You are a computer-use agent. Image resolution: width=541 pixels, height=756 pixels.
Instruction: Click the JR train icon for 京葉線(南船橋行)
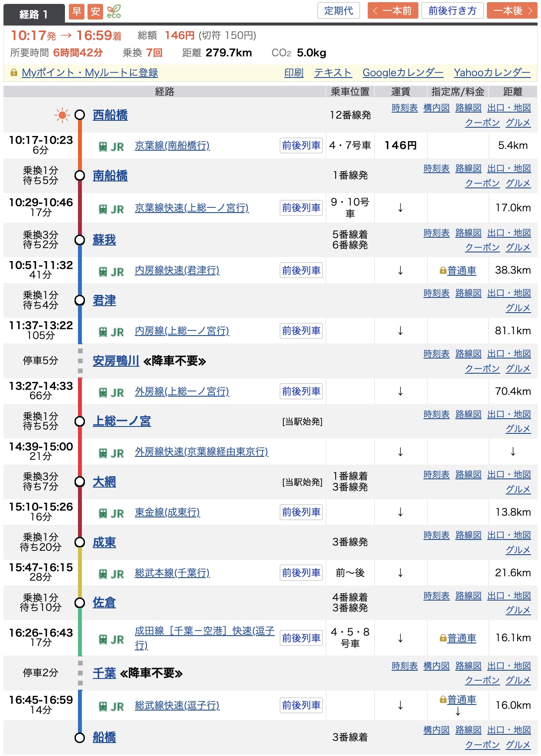click(103, 147)
